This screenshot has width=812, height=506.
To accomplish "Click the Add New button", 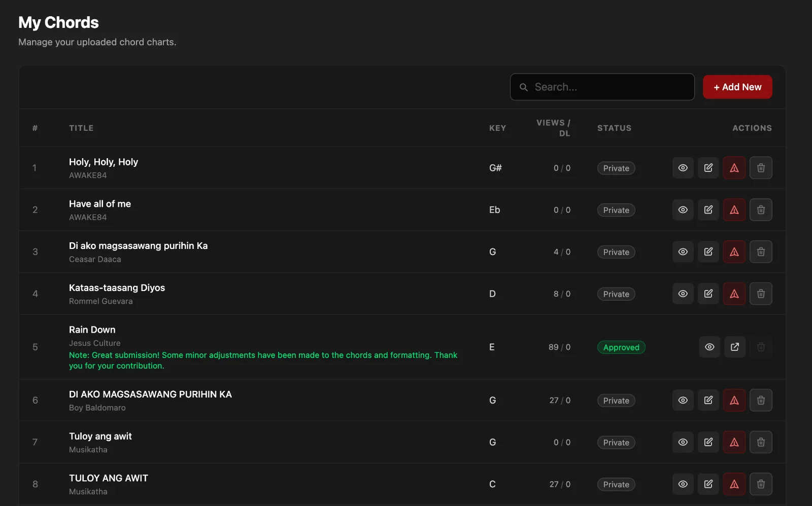I will [737, 87].
